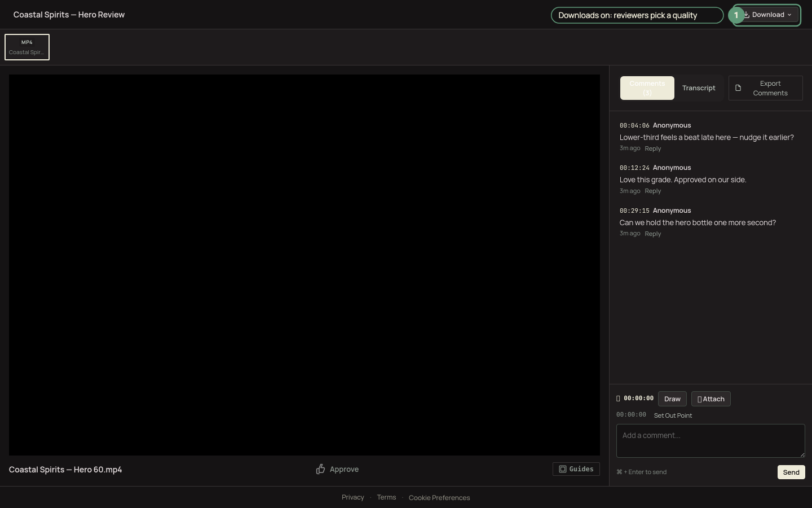Click the Approve thumbs-up icon
The height and width of the screenshot is (508, 812).
(320, 469)
